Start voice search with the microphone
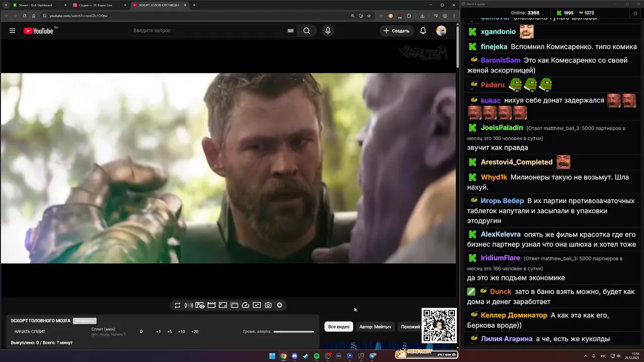 pos(328,31)
